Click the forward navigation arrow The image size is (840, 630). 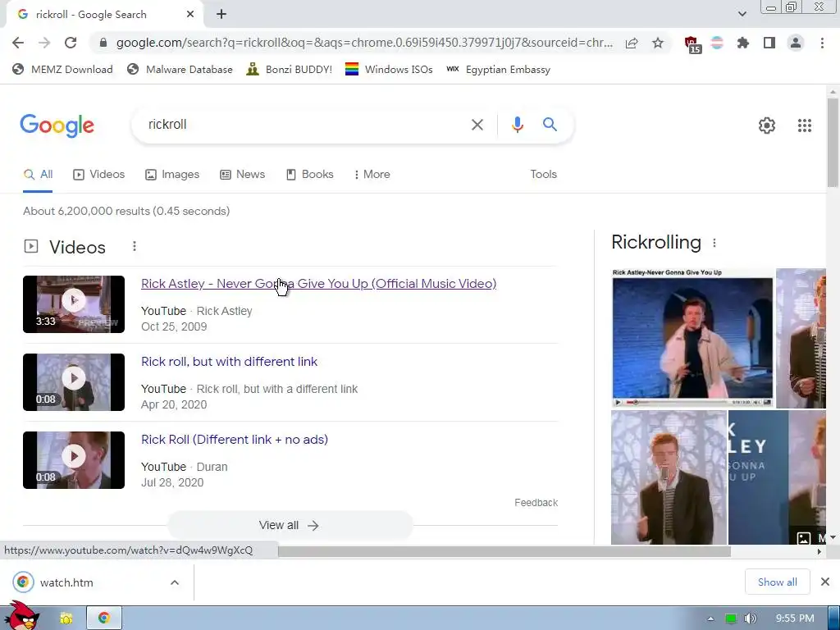click(44, 43)
